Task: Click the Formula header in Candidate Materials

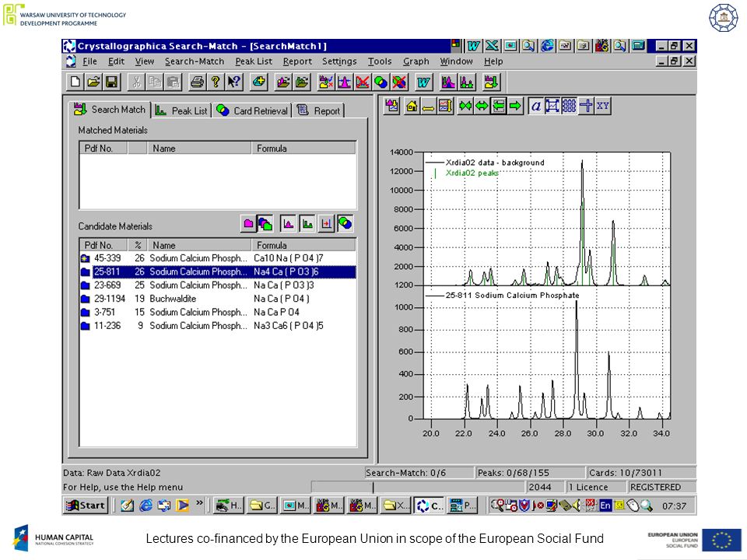Action: 303,245
